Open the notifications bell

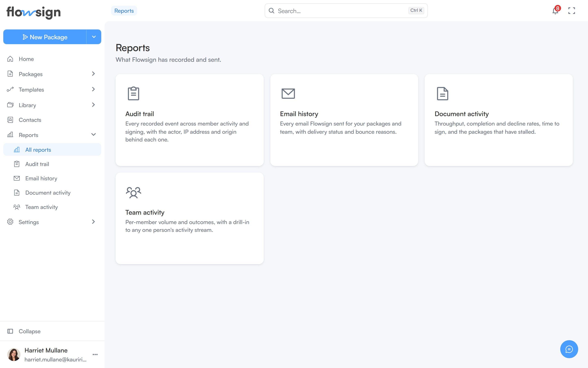(555, 11)
